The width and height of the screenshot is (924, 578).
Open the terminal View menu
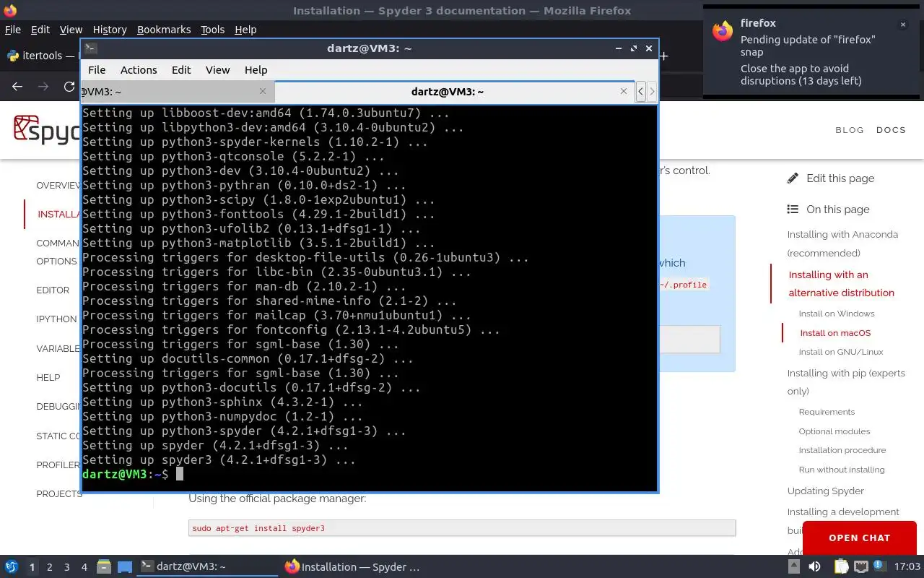click(x=217, y=70)
